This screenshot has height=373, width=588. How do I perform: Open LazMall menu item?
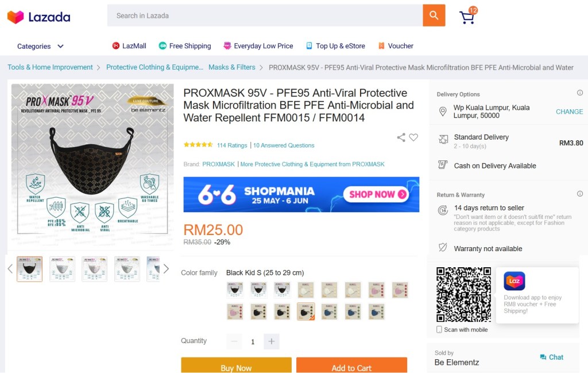[x=129, y=46]
